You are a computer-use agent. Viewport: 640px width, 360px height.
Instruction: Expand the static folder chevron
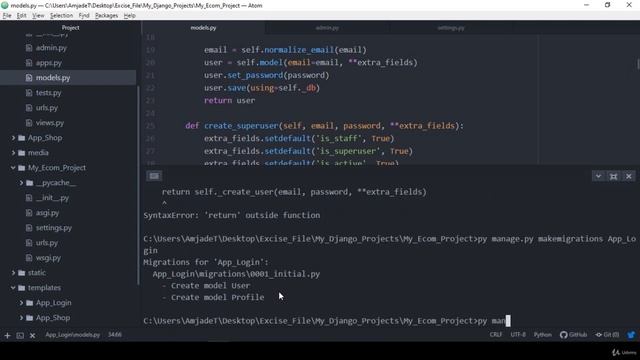coord(13,273)
